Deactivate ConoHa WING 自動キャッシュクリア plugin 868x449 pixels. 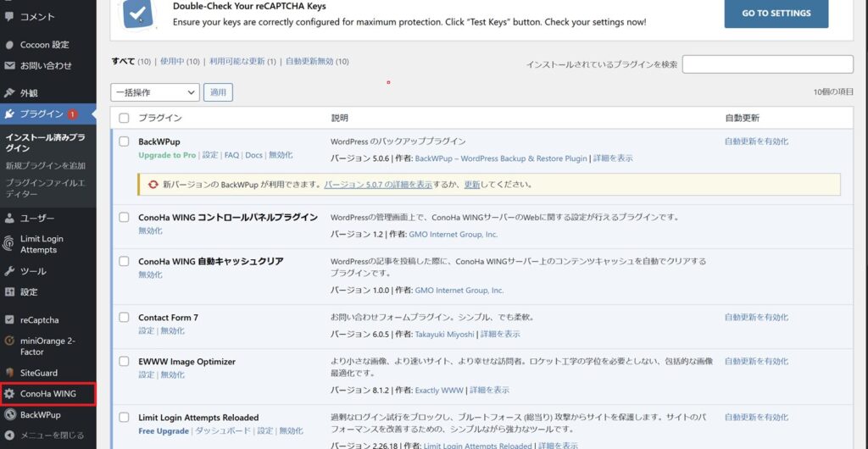point(150,275)
